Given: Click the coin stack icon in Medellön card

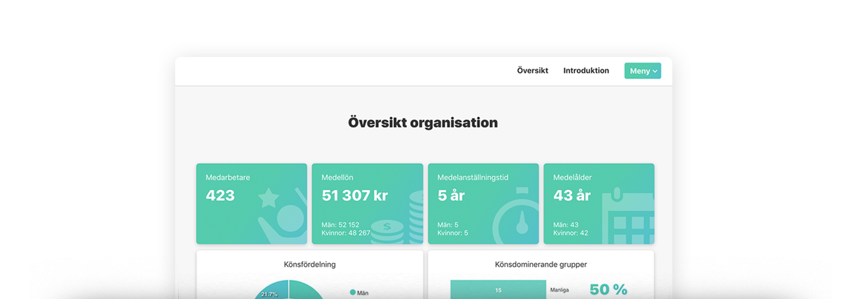Looking at the screenshot, I should [x=398, y=217].
